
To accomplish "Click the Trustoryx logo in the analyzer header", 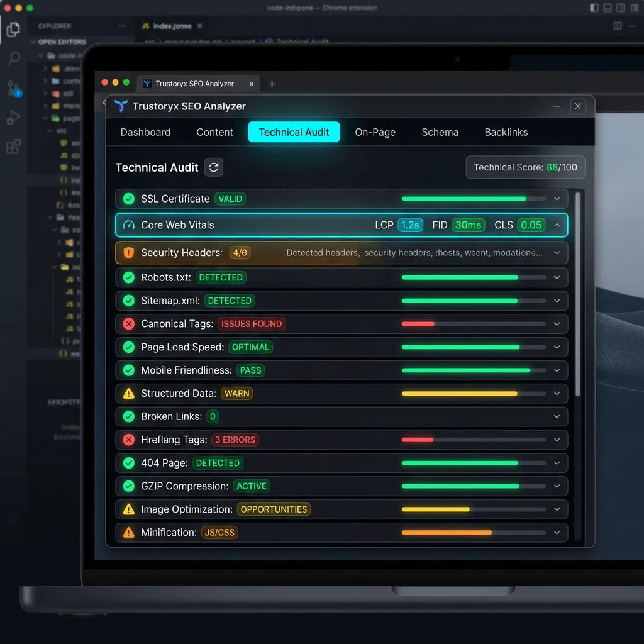I will pyautogui.click(x=121, y=106).
